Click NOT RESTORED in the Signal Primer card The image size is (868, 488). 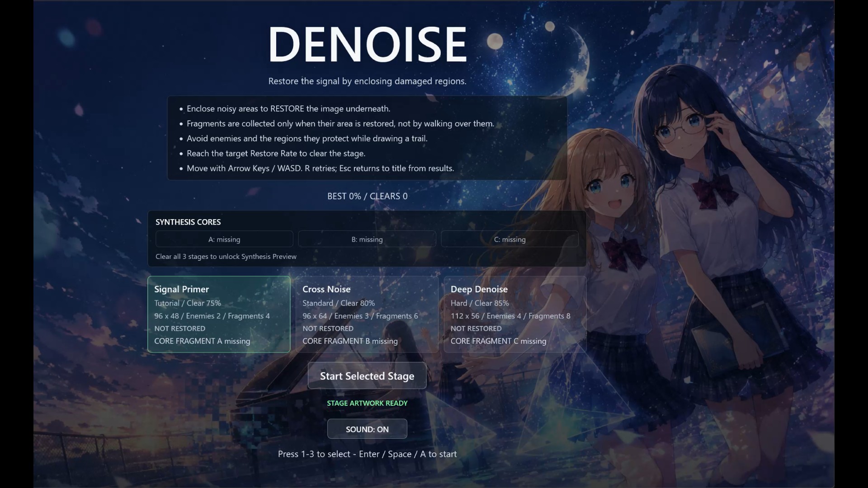coord(179,328)
